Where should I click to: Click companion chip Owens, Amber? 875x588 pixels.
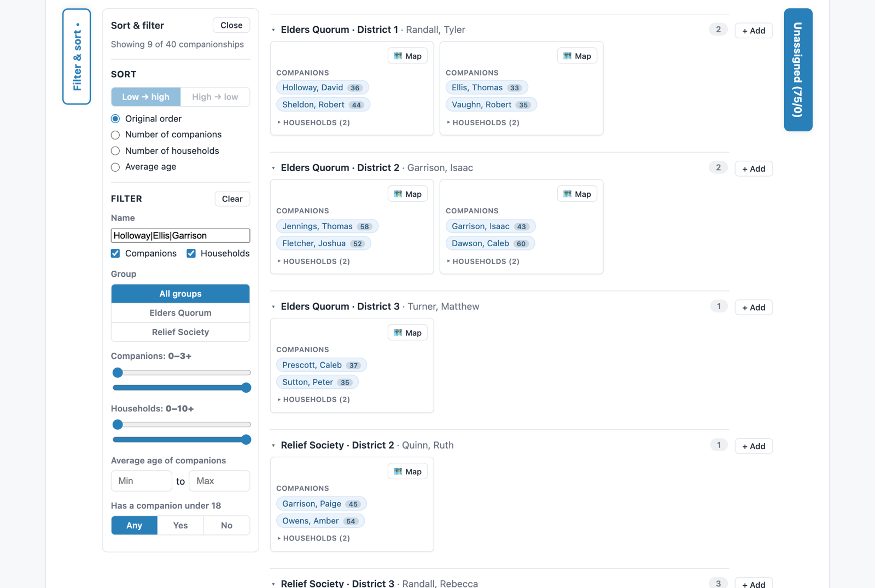[x=320, y=521]
